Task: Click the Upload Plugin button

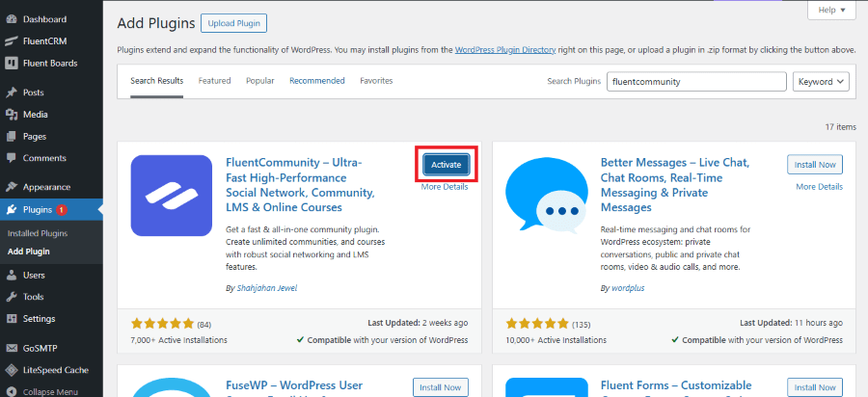Action: 234,24
